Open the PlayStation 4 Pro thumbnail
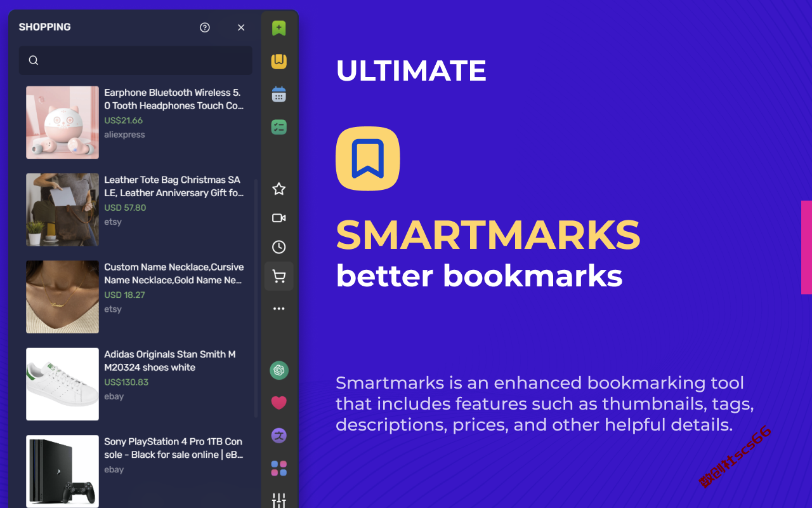Image resolution: width=812 pixels, height=508 pixels. pos(62,471)
